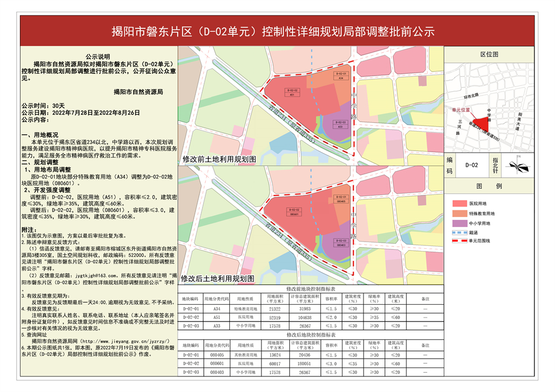Click the jygtkjgh@163.com email address

(96, 275)
